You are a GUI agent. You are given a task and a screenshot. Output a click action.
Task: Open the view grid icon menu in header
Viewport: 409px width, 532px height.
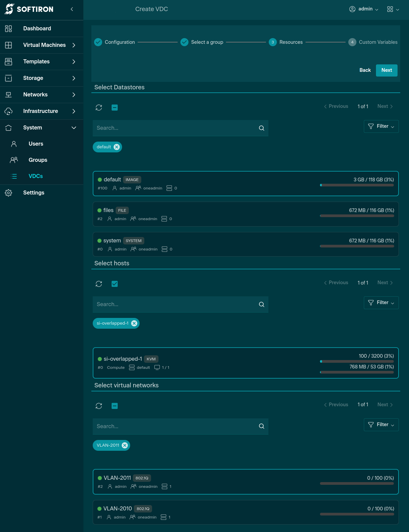click(x=393, y=9)
